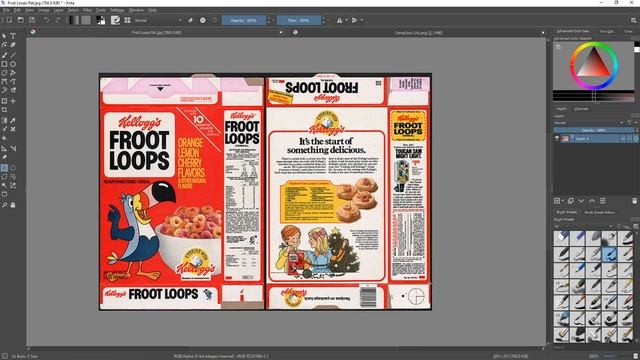Select the Transform tool
This screenshot has height=360, width=640.
(x=4, y=101)
